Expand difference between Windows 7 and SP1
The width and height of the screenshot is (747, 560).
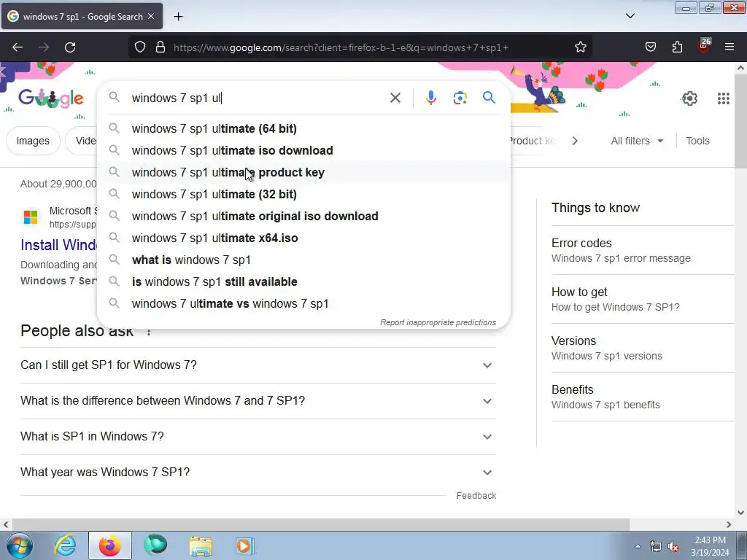point(258,401)
